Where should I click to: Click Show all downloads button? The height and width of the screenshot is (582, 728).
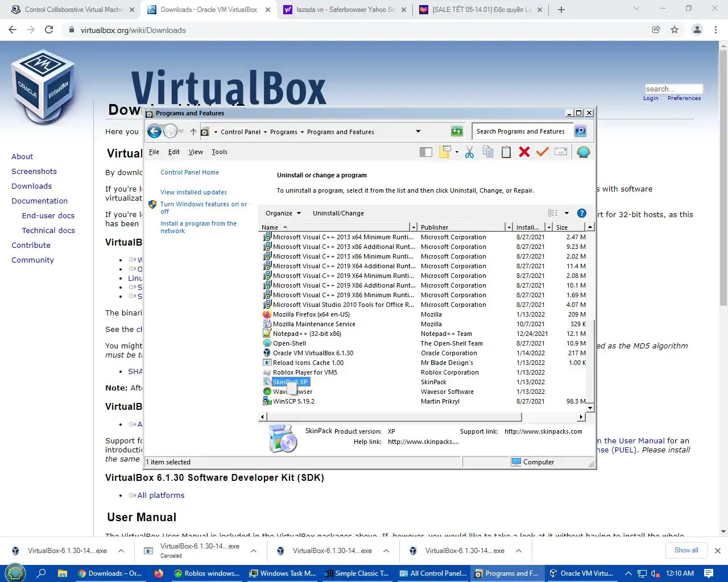(x=686, y=550)
